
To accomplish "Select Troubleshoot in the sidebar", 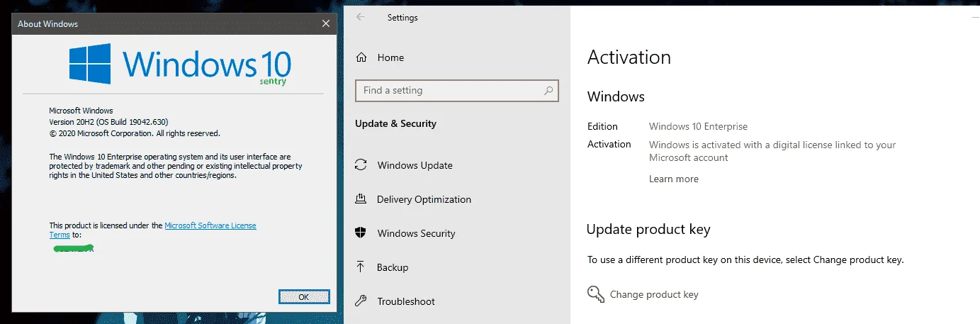I will point(406,301).
